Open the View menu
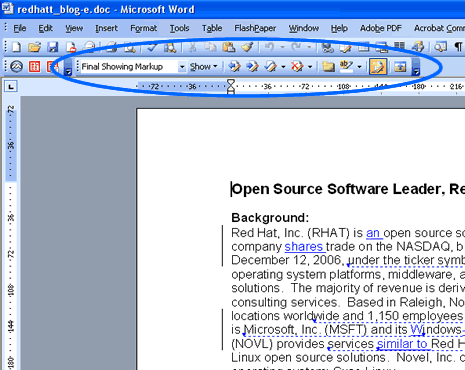This screenshot has height=370, width=465. coord(74,28)
